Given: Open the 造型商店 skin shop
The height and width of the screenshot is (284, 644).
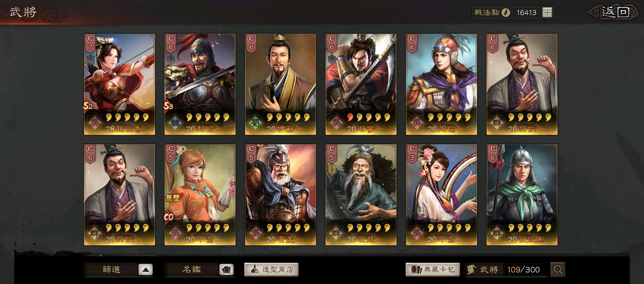Looking at the screenshot, I should pos(271,270).
